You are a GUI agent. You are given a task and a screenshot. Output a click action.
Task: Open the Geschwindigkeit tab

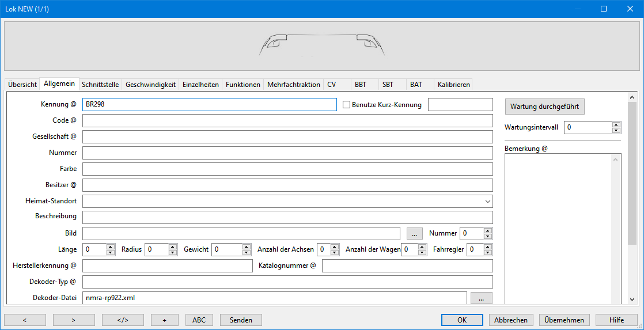(150, 85)
